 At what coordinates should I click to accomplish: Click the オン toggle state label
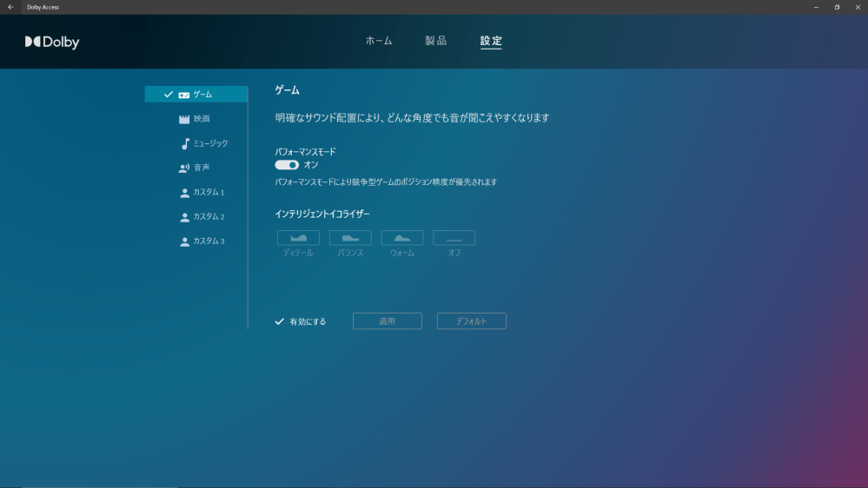click(311, 165)
